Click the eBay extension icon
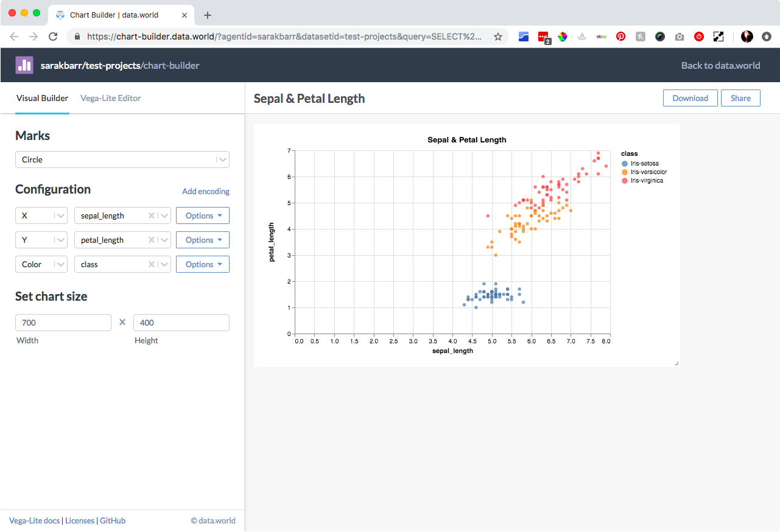 [x=601, y=37]
